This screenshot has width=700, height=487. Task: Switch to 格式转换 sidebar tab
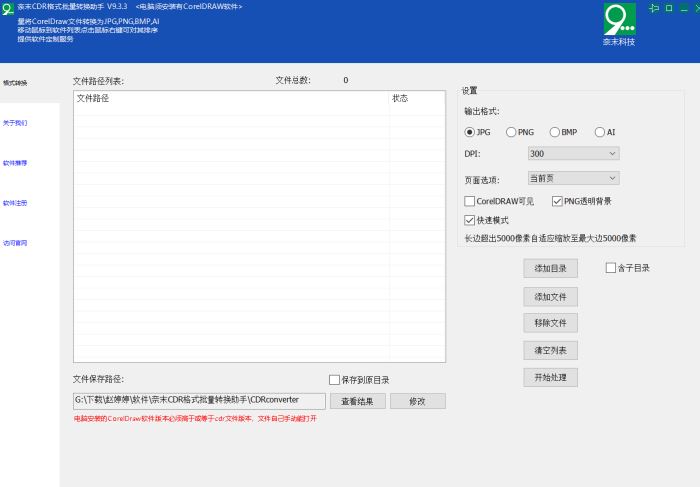pos(29,83)
